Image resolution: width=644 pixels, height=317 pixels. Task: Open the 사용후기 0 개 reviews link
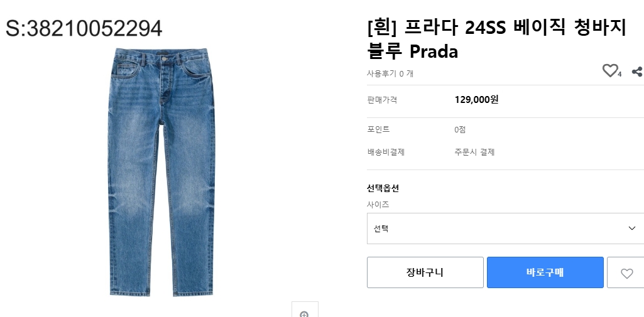pos(390,73)
